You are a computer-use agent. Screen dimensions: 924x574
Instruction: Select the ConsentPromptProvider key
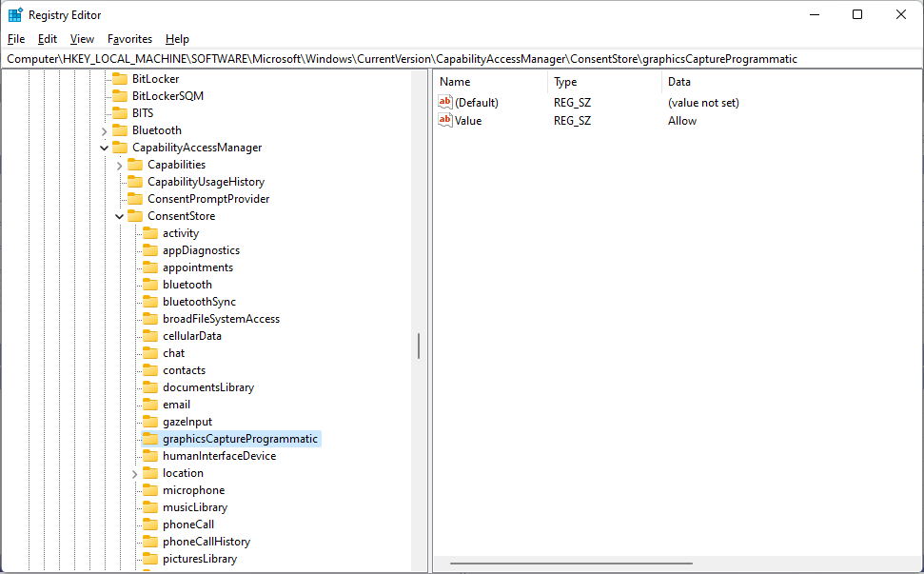208,199
